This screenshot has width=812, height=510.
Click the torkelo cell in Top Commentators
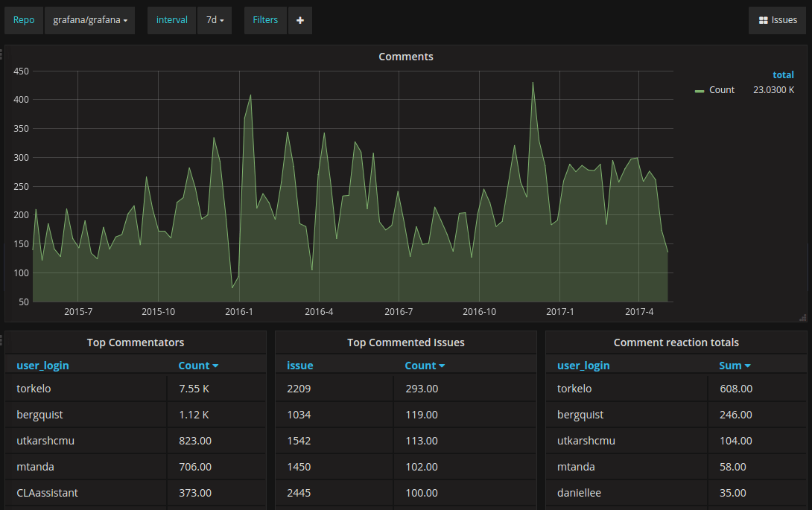(x=86, y=389)
